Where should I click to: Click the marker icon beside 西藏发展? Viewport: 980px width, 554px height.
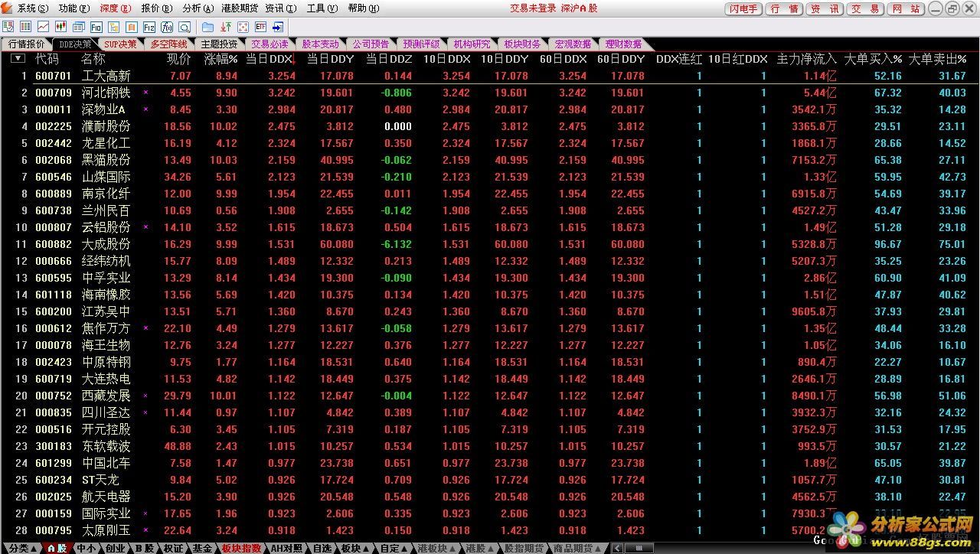pos(145,396)
